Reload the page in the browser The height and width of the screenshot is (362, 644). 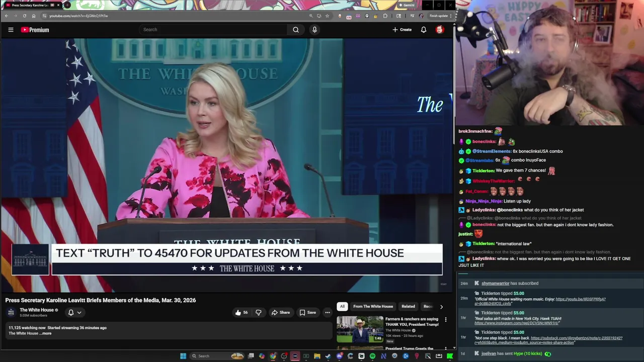(24, 16)
